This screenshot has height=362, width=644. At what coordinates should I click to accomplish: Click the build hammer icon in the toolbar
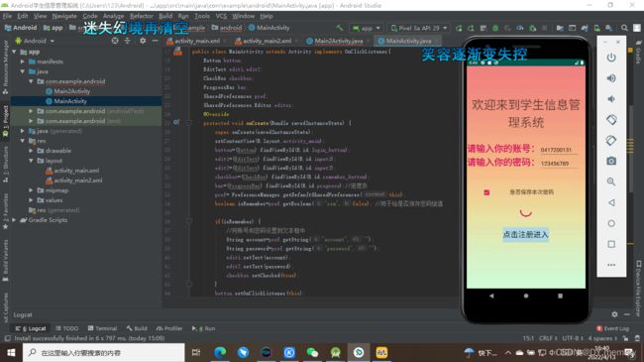(x=339, y=28)
